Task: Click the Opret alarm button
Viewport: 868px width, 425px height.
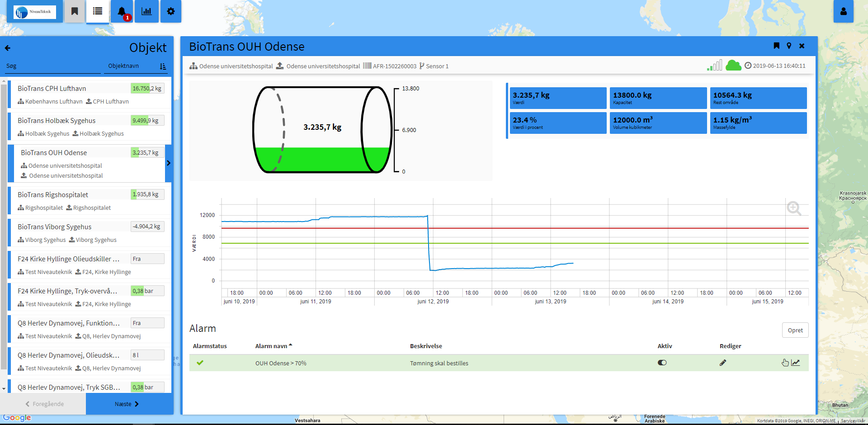Action: click(x=795, y=330)
